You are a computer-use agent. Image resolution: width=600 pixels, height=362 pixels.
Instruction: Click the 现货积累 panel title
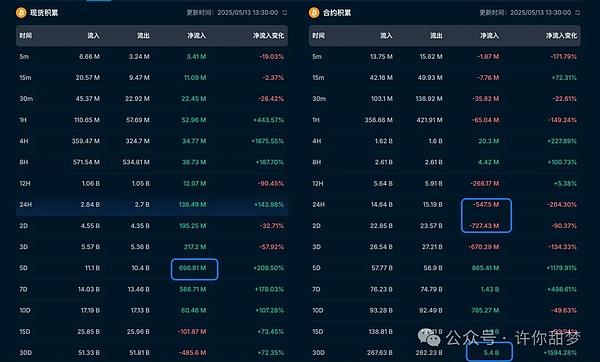click(44, 13)
